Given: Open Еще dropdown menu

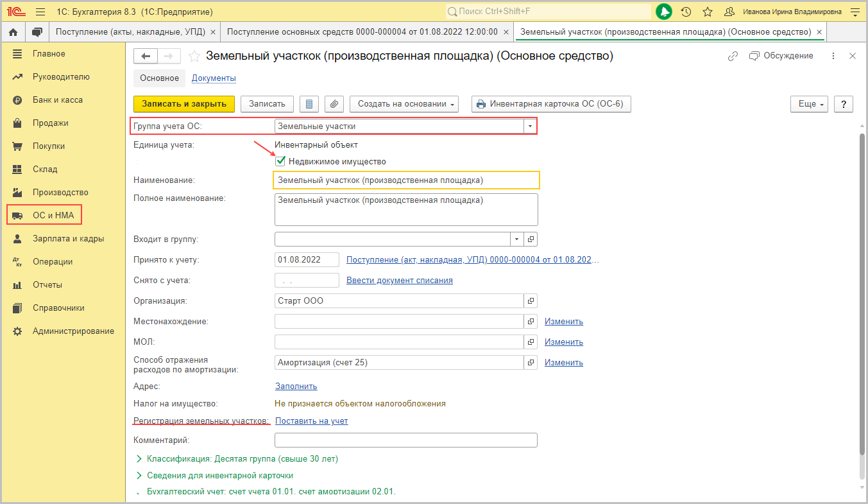Looking at the screenshot, I should point(810,104).
